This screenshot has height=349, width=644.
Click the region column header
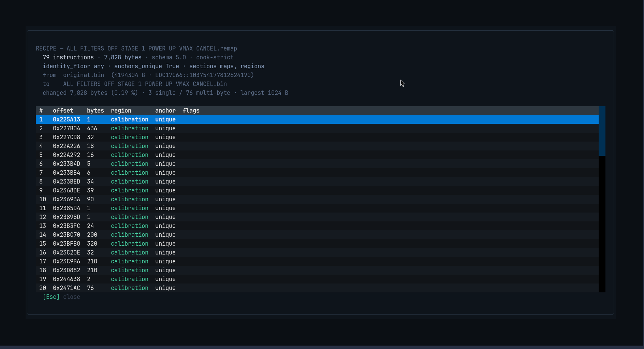(121, 111)
